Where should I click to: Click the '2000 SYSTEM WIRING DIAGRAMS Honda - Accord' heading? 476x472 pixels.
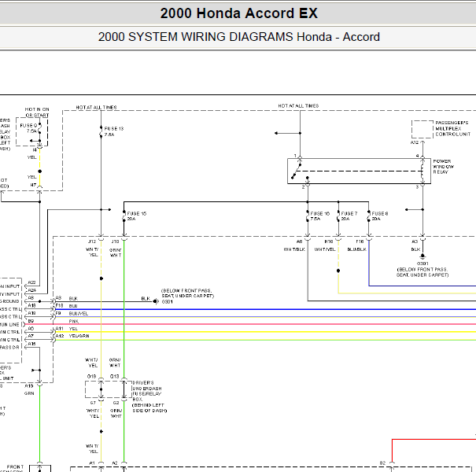click(238, 37)
